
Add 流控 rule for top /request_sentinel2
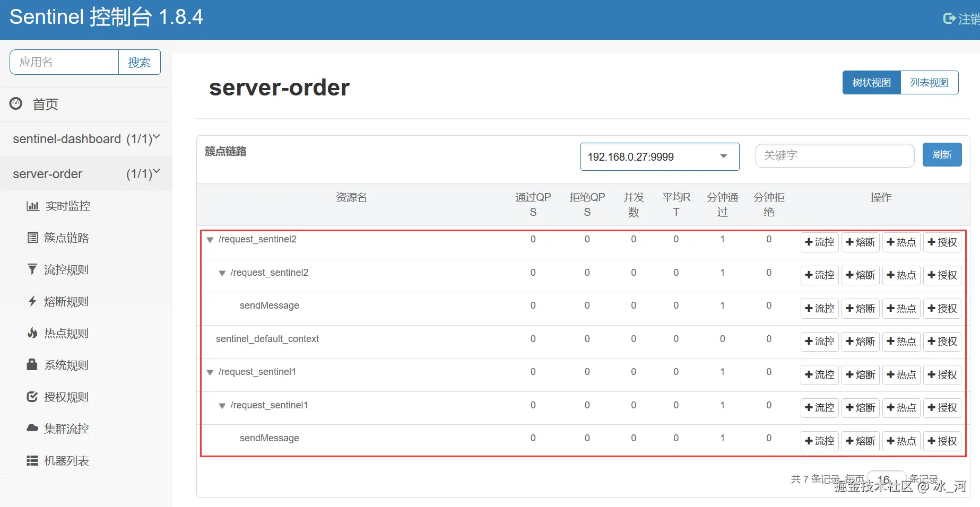[x=819, y=242]
